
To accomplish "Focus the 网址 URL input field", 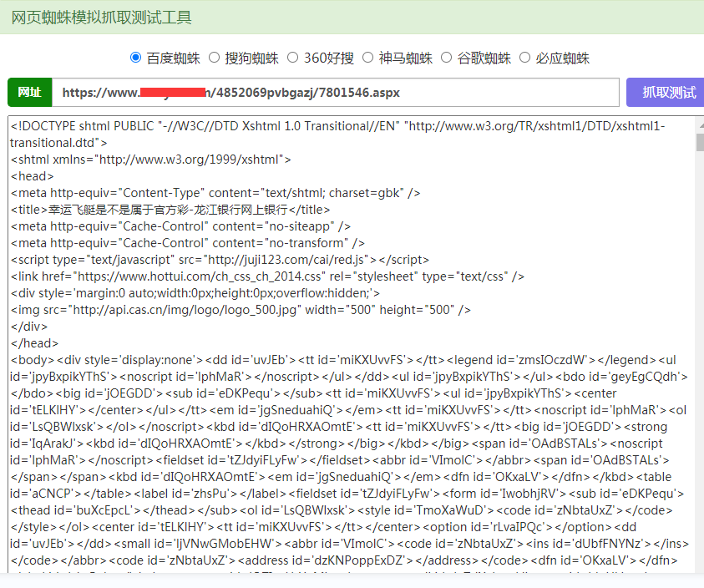I will pos(336,93).
